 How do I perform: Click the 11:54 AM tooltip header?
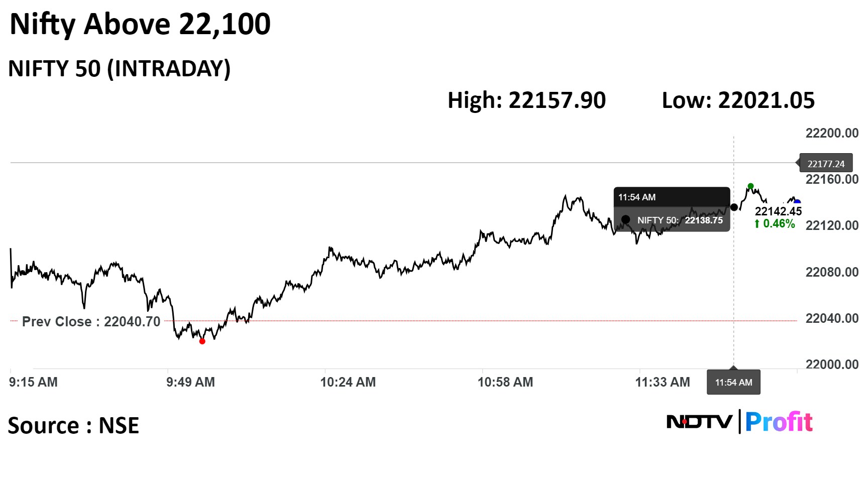click(x=636, y=197)
